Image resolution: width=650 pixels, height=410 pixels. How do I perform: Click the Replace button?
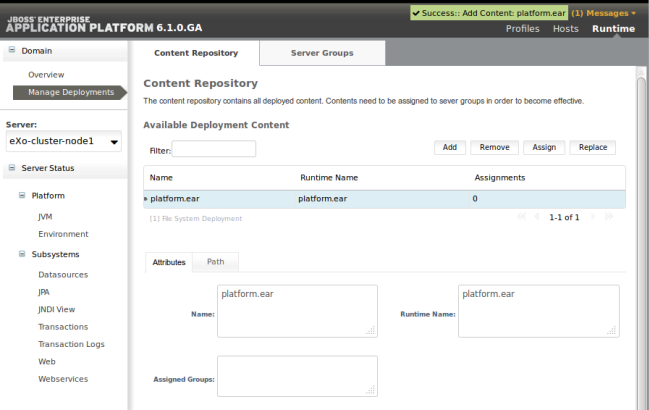click(593, 147)
